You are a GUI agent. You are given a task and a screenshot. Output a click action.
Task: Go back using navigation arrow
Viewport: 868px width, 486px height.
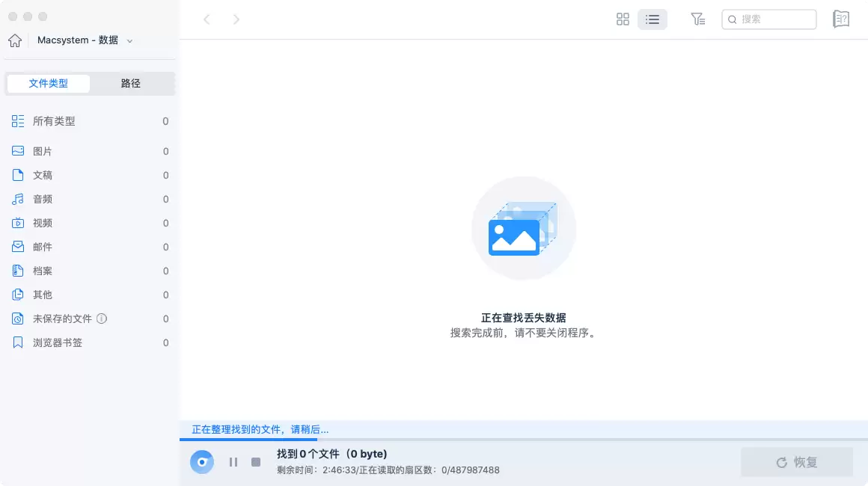pyautogui.click(x=207, y=19)
